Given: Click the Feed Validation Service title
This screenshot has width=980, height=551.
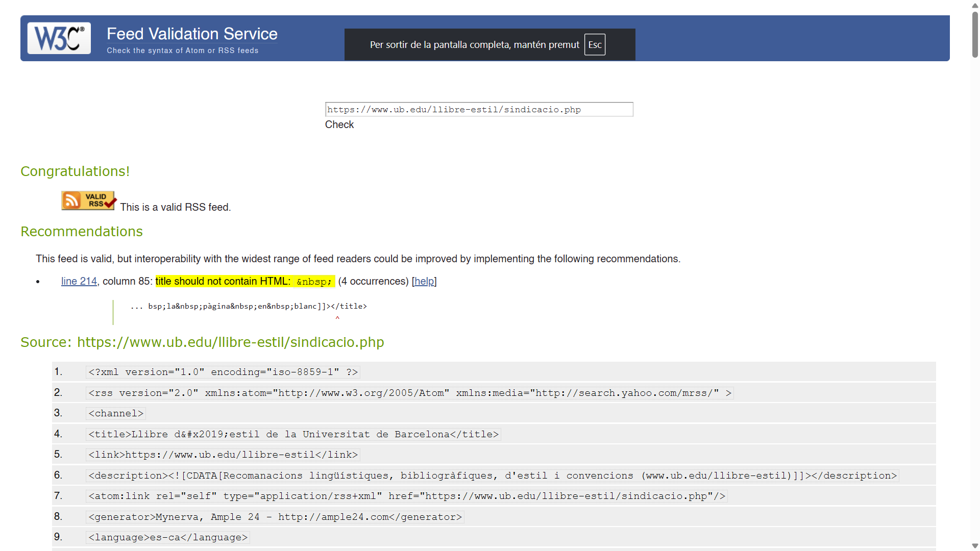Looking at the screenshot, I should (x=192, y=34).
